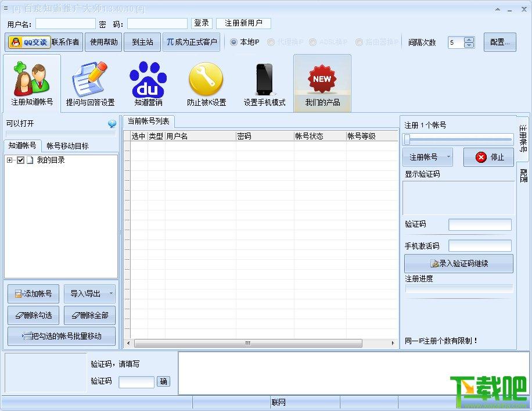Click the 添加帐号 button
This screenshot has width=532, height=411.
click(33, 294)
